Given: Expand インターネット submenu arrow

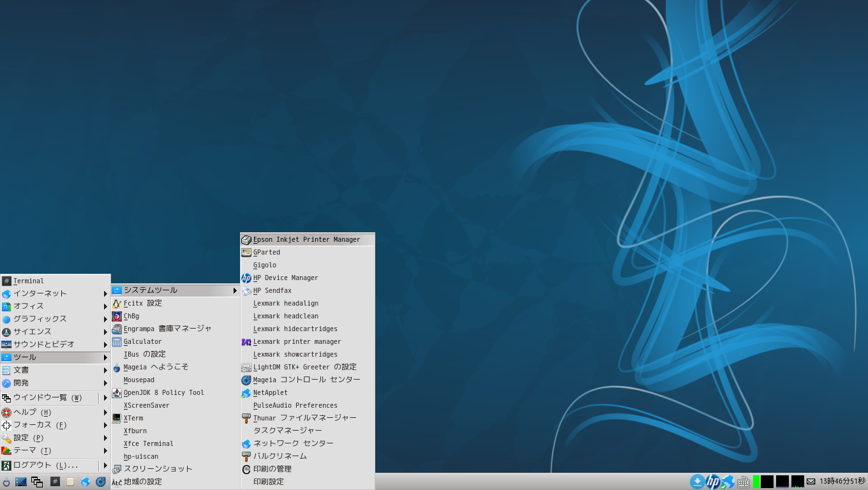Looking at the screenshot, I should (x=105, y=293).
